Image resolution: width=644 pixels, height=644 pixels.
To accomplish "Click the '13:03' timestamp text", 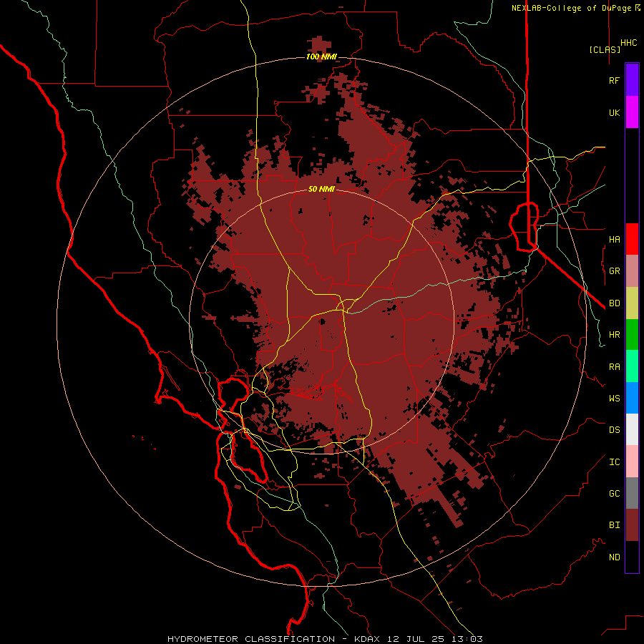I will [x=467, y=639].
